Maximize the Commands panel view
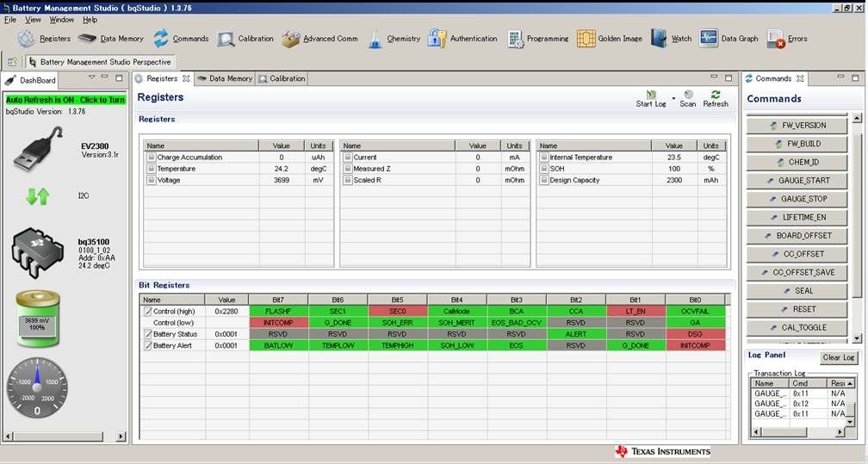This screenshot has height=464, width=868. [x=855, y=78]
